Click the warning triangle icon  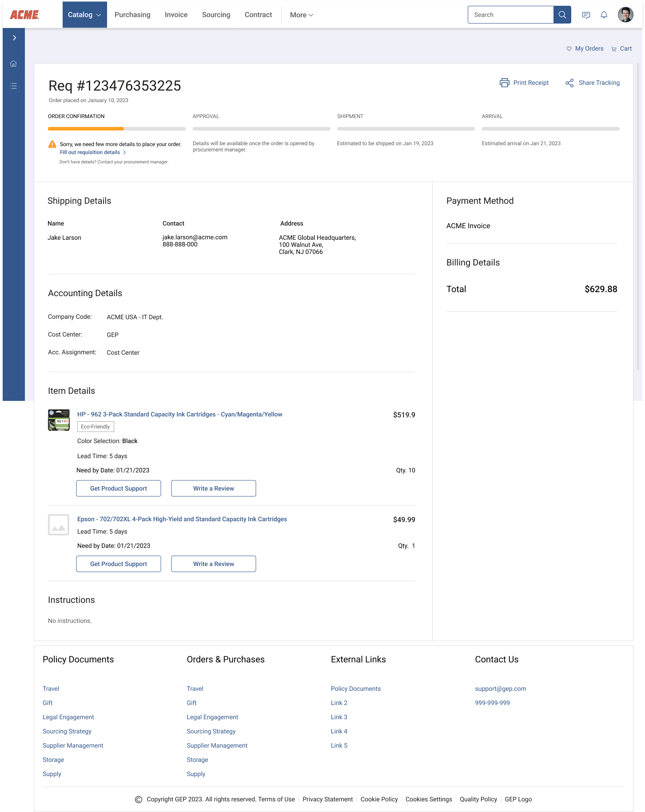click(52, 144)
